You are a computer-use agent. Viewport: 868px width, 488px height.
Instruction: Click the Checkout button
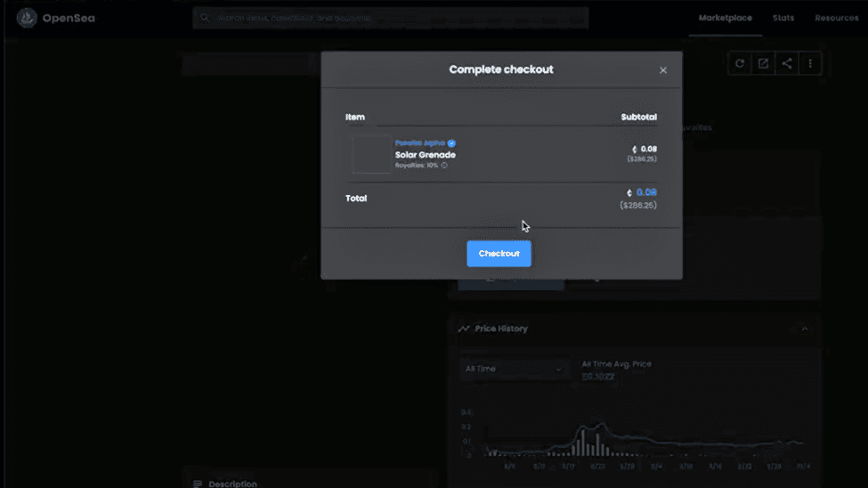point(499,254)
